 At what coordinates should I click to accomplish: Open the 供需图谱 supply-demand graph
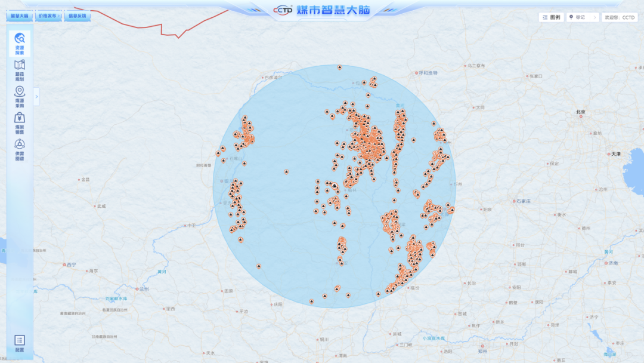point(19,150)
